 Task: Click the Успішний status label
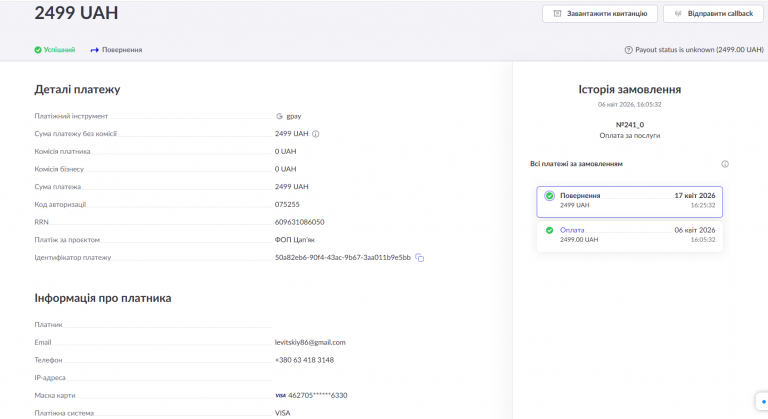[60, 49]
